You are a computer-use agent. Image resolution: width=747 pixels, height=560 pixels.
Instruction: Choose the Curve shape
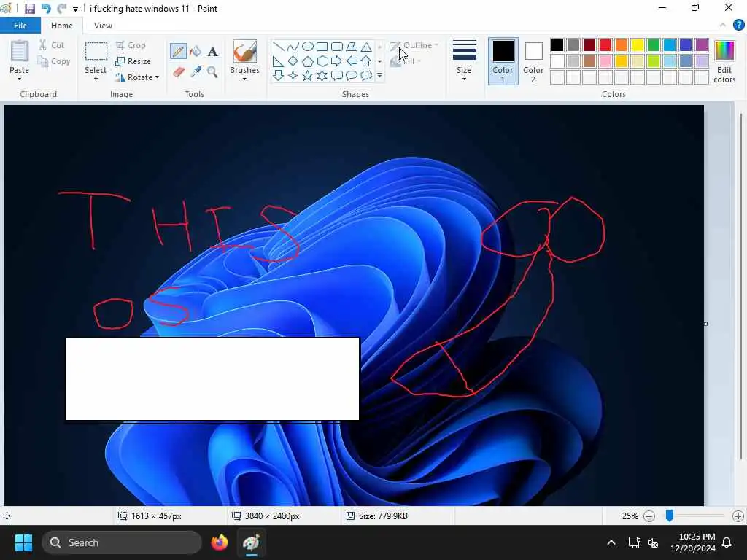click(293, 47)
